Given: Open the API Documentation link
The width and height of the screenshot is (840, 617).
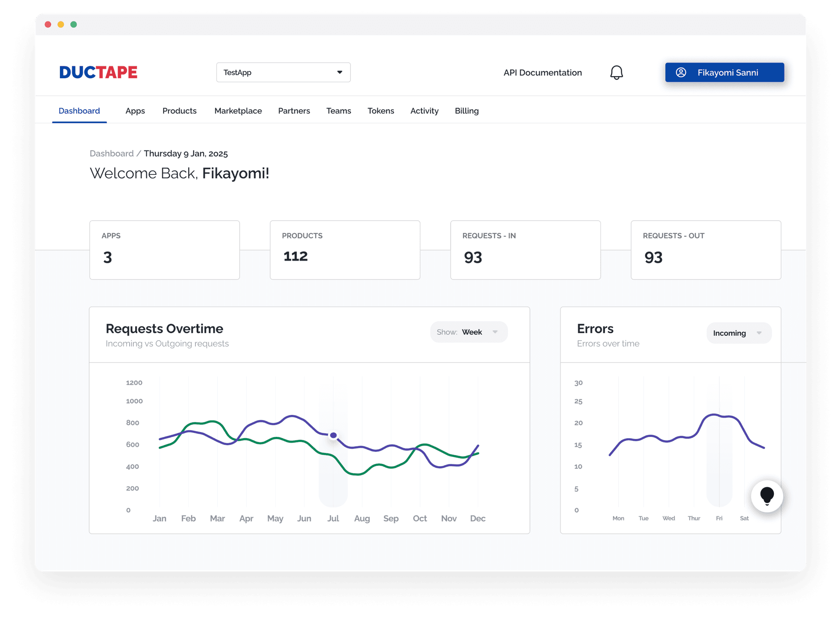Looking at the screenshot, I should [x=542, y=73].
